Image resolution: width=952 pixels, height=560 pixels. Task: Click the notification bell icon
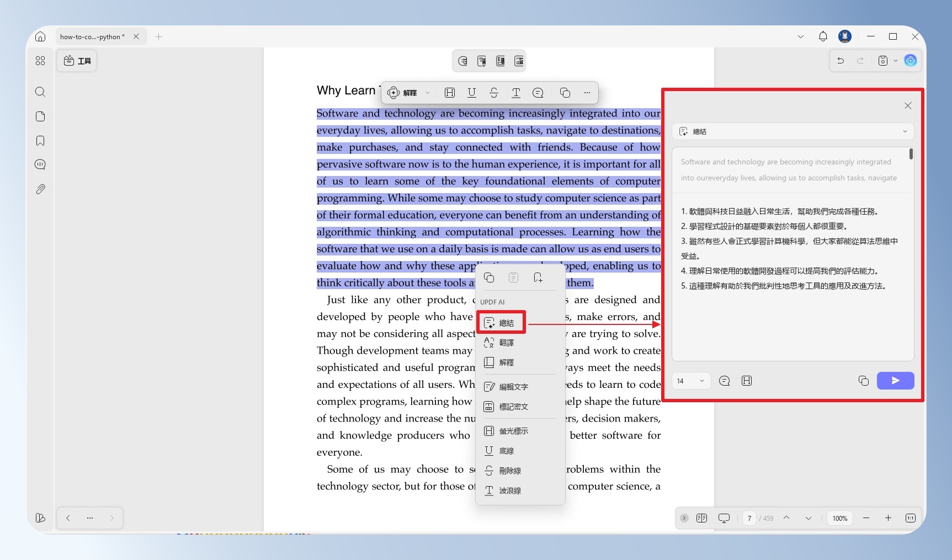[823, 36]
